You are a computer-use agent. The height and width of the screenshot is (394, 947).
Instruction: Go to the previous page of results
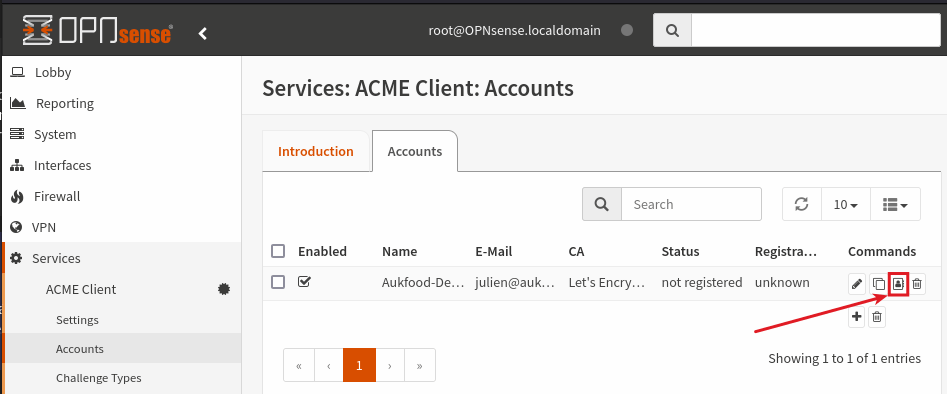pos(329,365)
